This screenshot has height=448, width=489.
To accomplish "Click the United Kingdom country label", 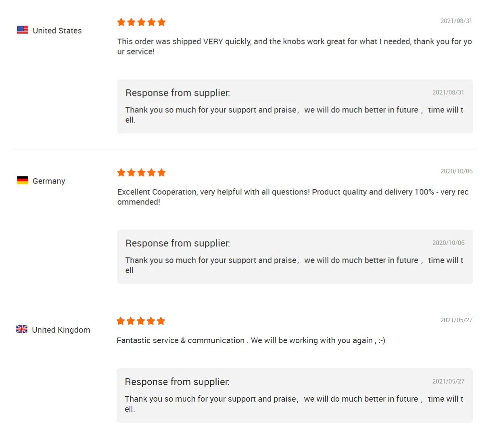I will click(x=61, y=330).
